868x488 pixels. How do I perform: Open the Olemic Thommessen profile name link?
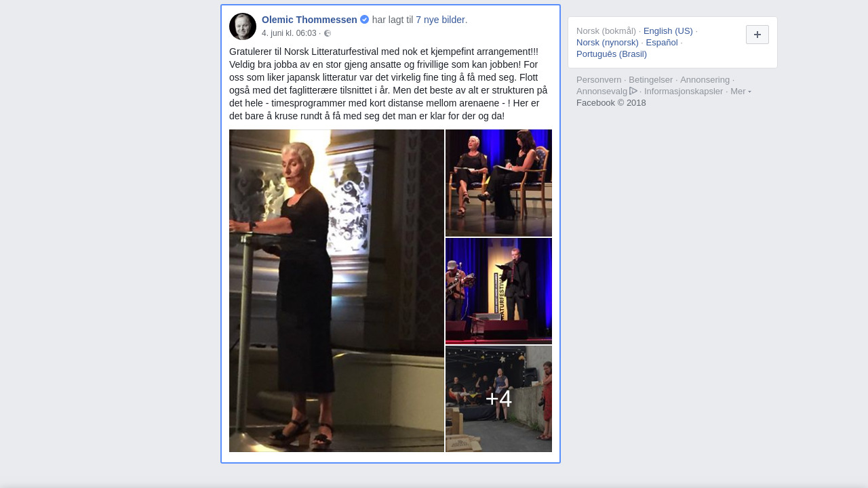(309, 20)
